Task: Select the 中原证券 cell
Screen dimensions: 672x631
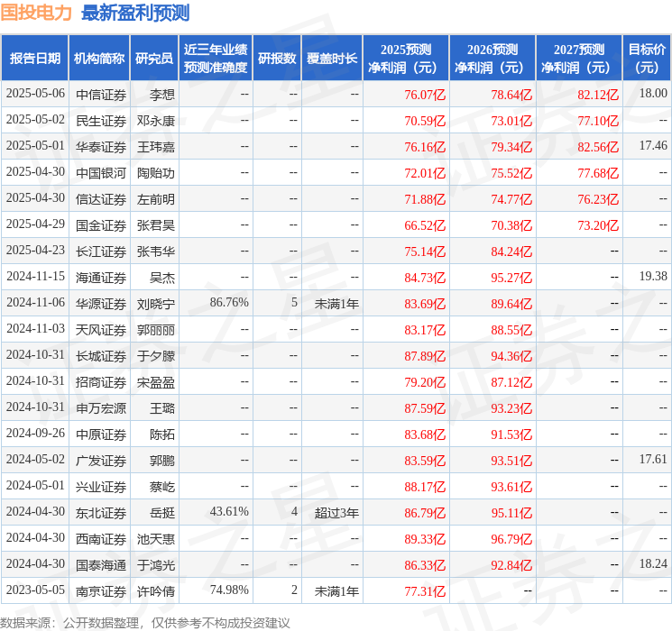Action: pos(101,434)
